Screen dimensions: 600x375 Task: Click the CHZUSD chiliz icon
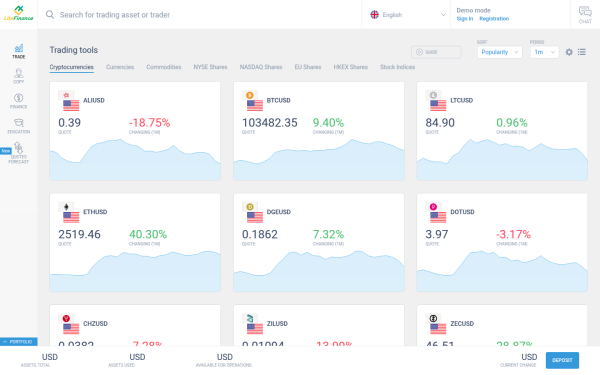coord(66,318)
